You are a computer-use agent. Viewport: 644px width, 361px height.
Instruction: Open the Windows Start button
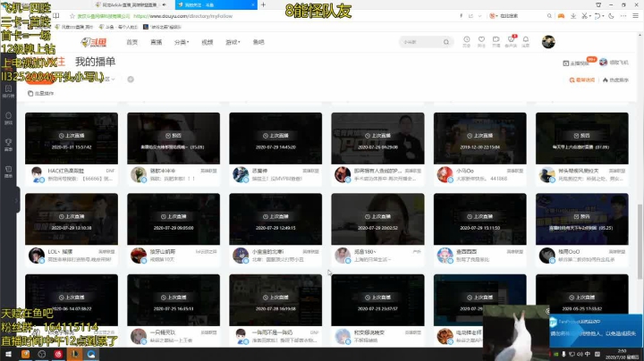pyautogui.click(x=8, y=354)
